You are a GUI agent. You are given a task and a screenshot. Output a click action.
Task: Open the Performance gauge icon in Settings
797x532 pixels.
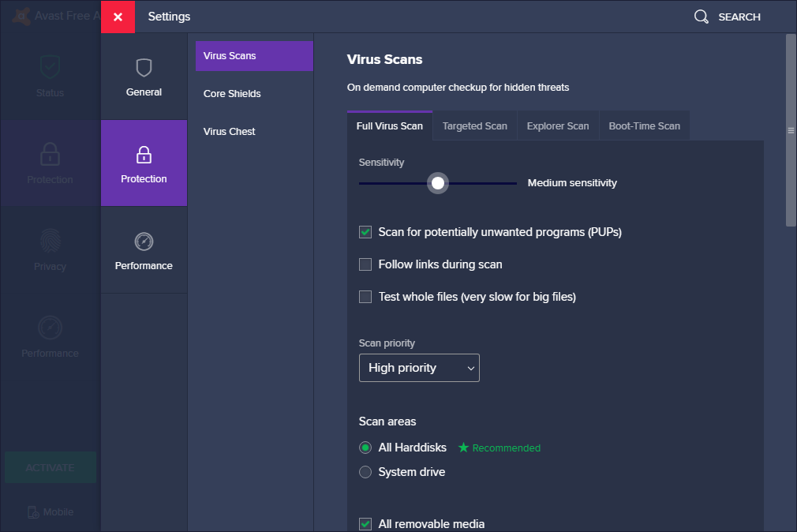pyautogui.click(x=144, y=242)
